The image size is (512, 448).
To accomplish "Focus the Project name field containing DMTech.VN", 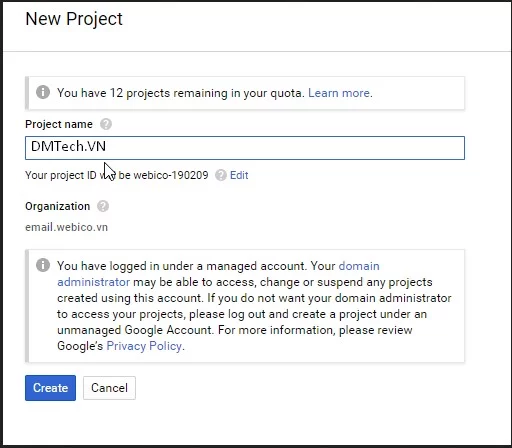I will (245, 148).
